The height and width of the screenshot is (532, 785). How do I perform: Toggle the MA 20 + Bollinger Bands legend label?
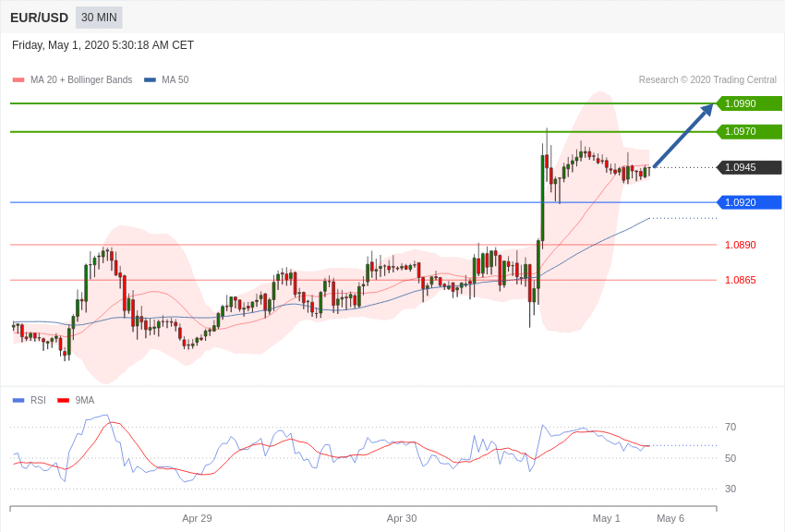[81, 80]
